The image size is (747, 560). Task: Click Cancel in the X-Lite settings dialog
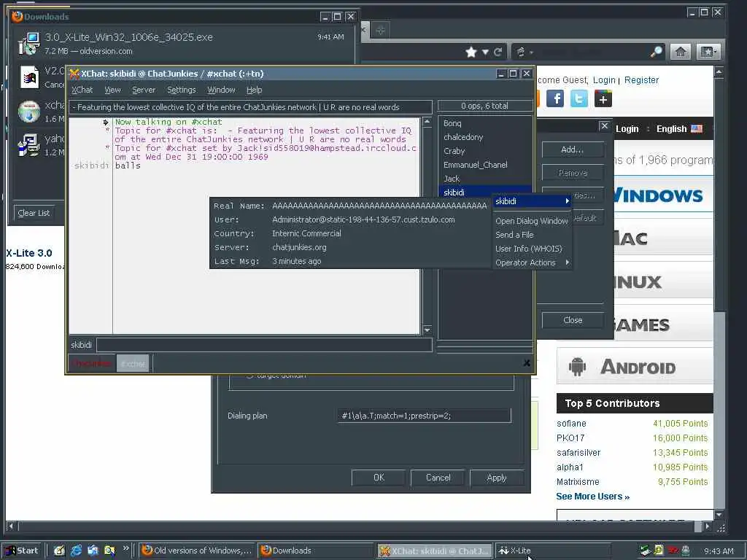[438, 478]
